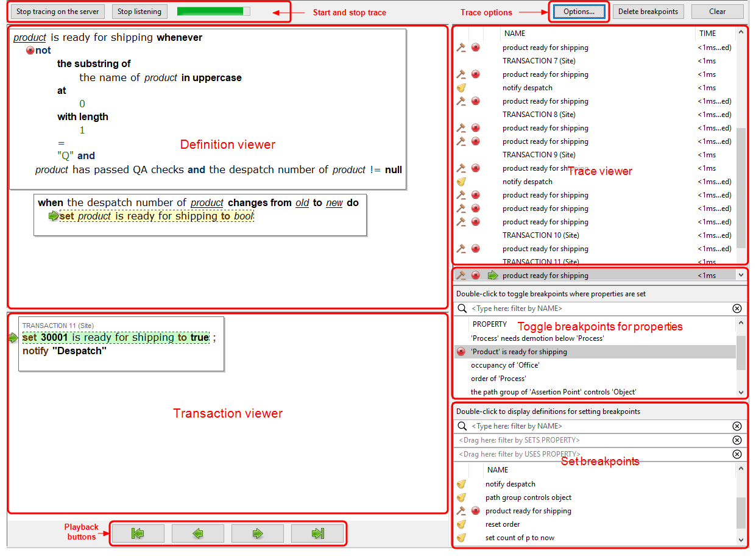Click definitions list scroll-down arrow

pos(741,540)
